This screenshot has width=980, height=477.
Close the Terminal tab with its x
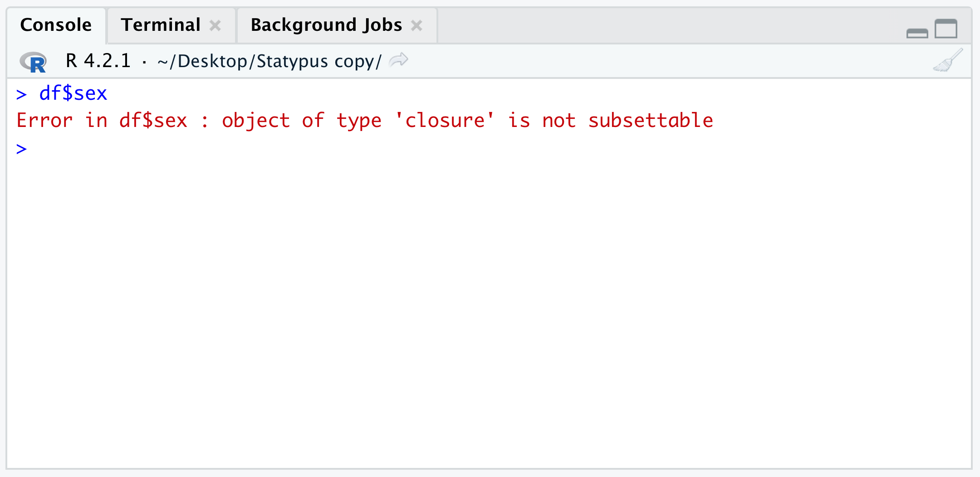[216, 26]
